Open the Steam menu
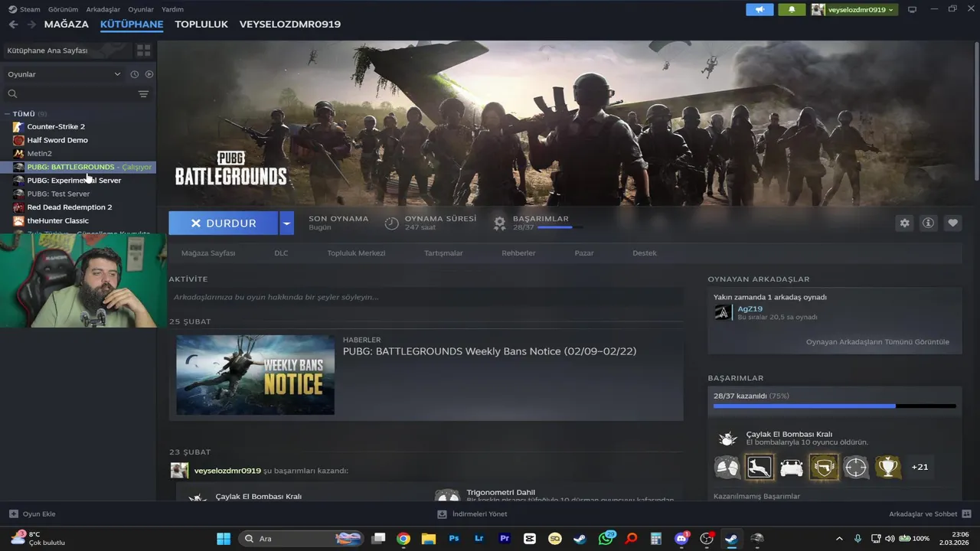Image resolution: width=980 pixels, height=551 pixels. [x=24, y=9]
